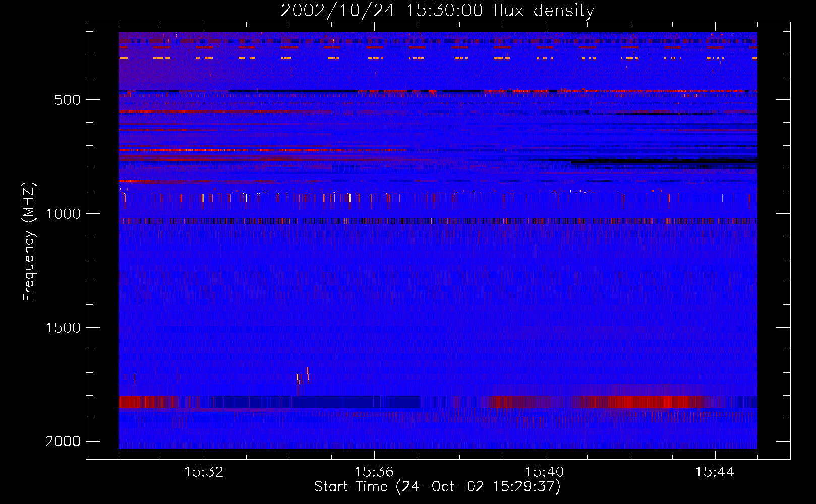Click the 15:44 time tick label
The image size is (816, 504).
click(x=715, y=472)
